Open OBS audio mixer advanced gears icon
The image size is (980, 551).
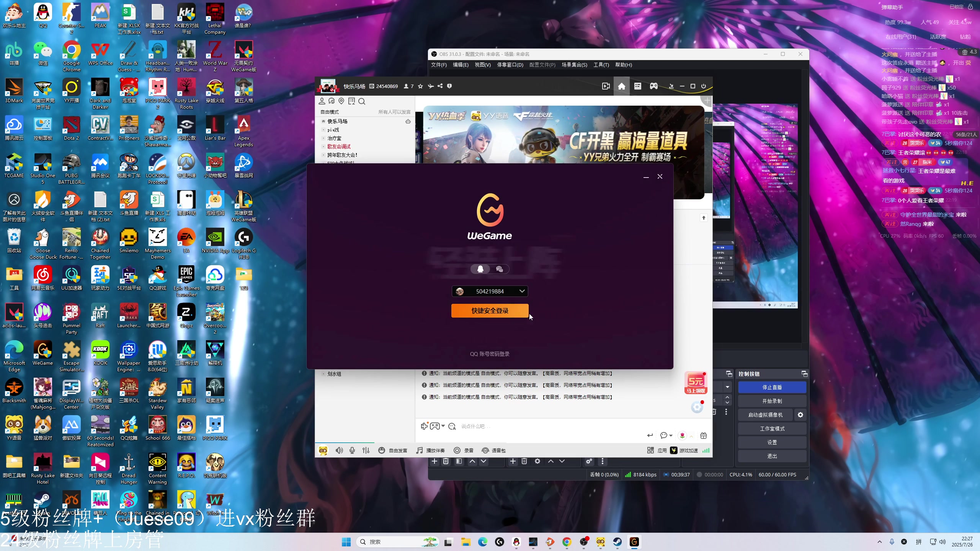[589, 461]
